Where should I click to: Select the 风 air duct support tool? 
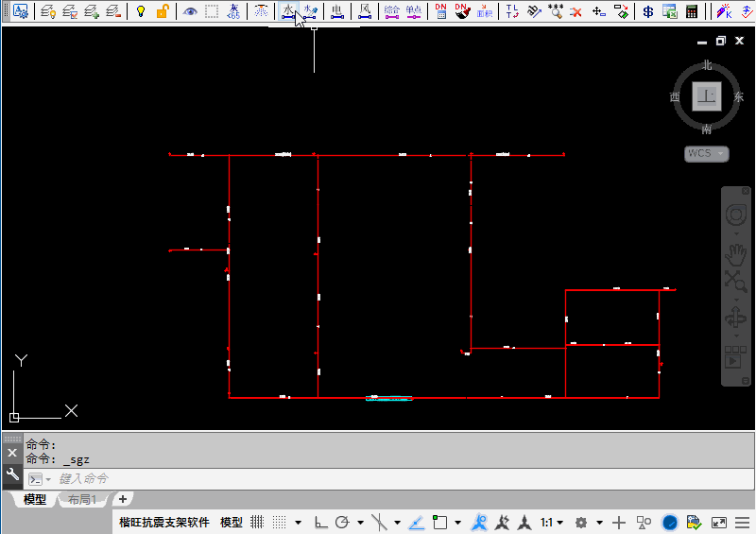365,11
